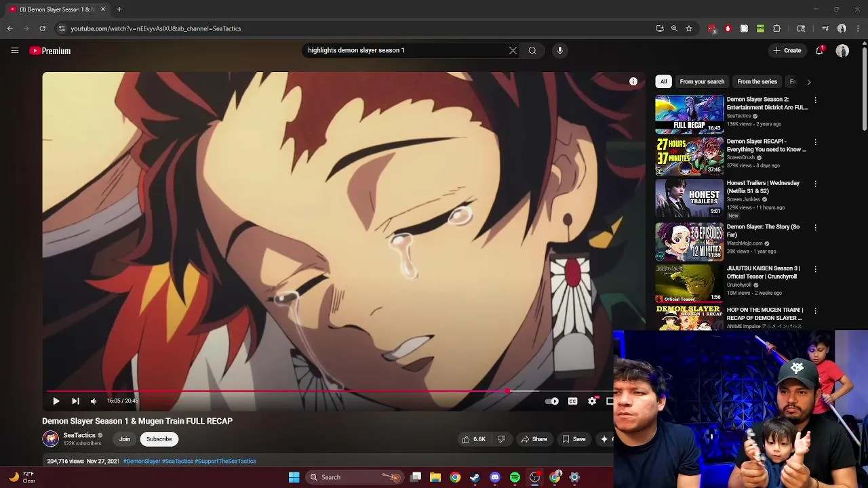
Task: Open Steam from the taskbar
Action: pyautogui.click(x=475, y=477)
